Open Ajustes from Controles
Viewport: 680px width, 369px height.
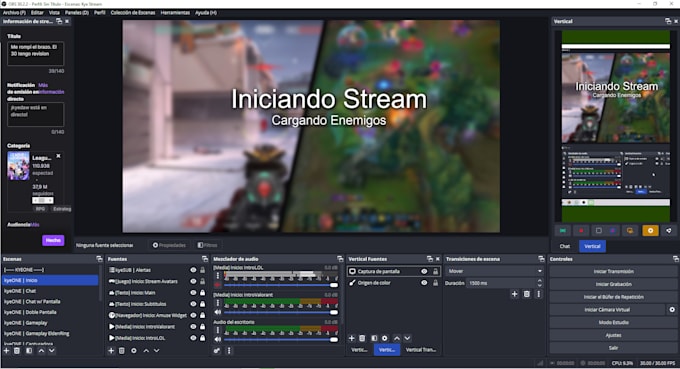(613, 335)
